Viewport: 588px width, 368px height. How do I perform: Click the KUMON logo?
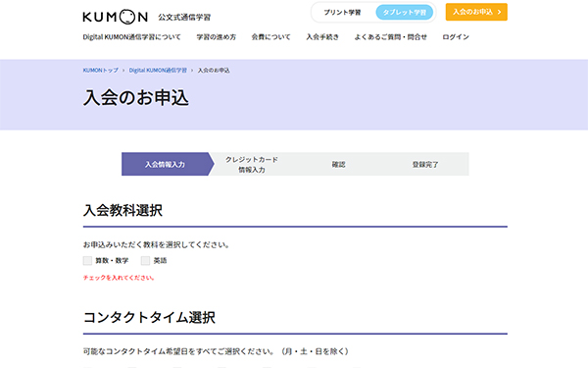(115, 17)
